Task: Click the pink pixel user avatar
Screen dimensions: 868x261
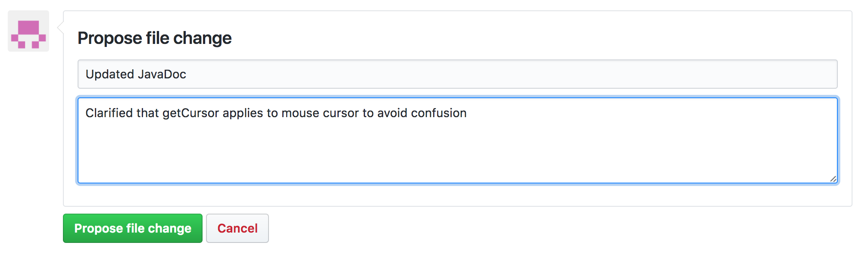Action: coord(28,31)
